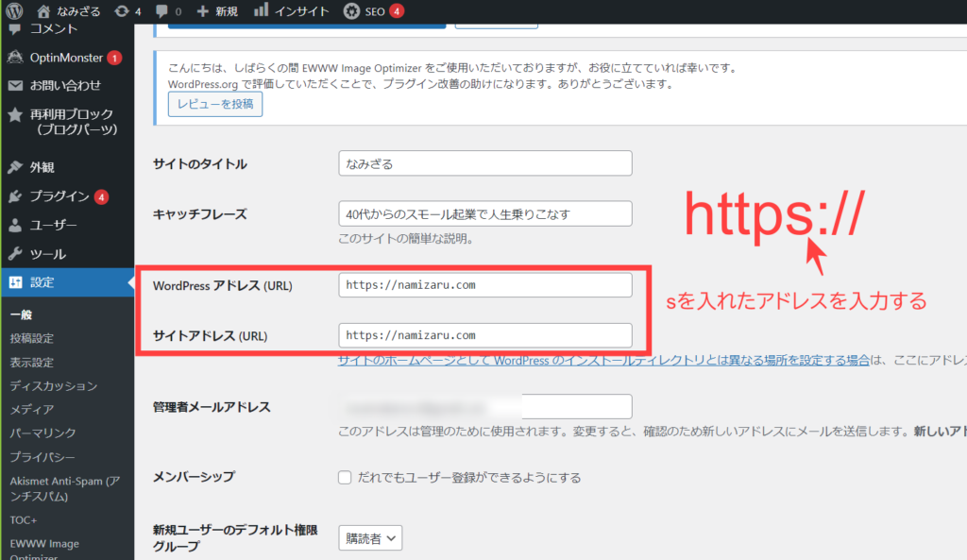Click the WordPress アドレス (URL) field
This screenshot has height=560, width=967.
(x=485, y=285)
